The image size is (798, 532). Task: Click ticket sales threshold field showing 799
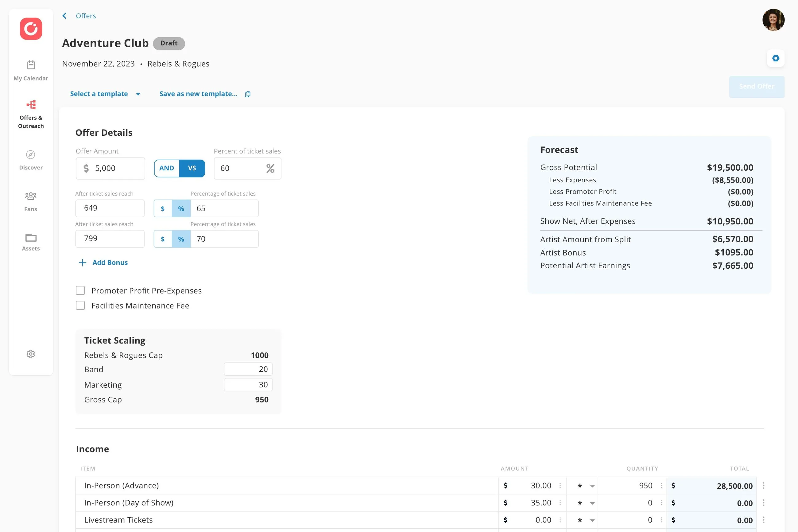point(110,239)
